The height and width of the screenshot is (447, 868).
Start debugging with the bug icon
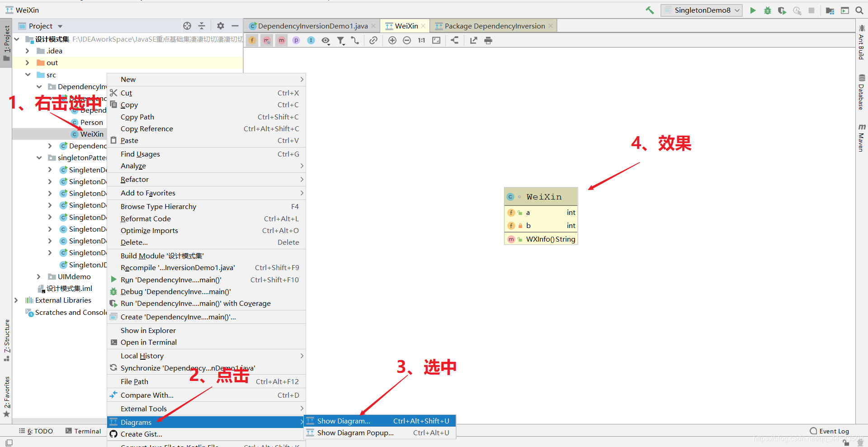click(x=767, y=10)
